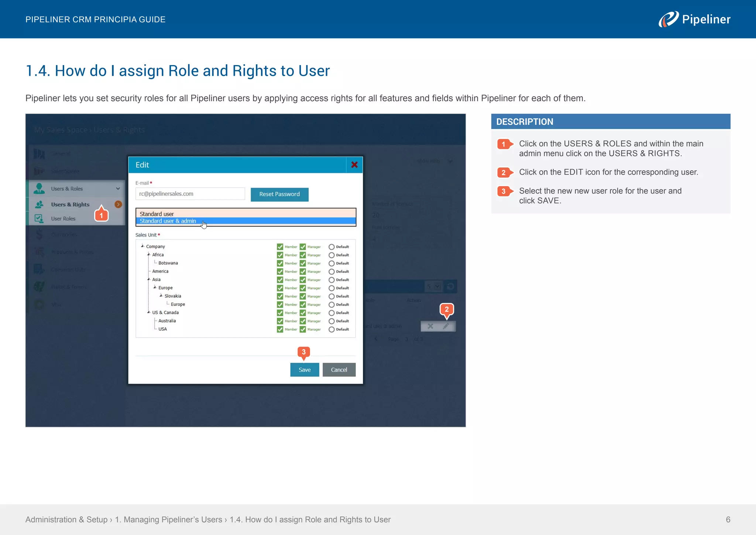
Task: Select the Botswana tree item
Action: pyautogui.click(x=168, y=263)
